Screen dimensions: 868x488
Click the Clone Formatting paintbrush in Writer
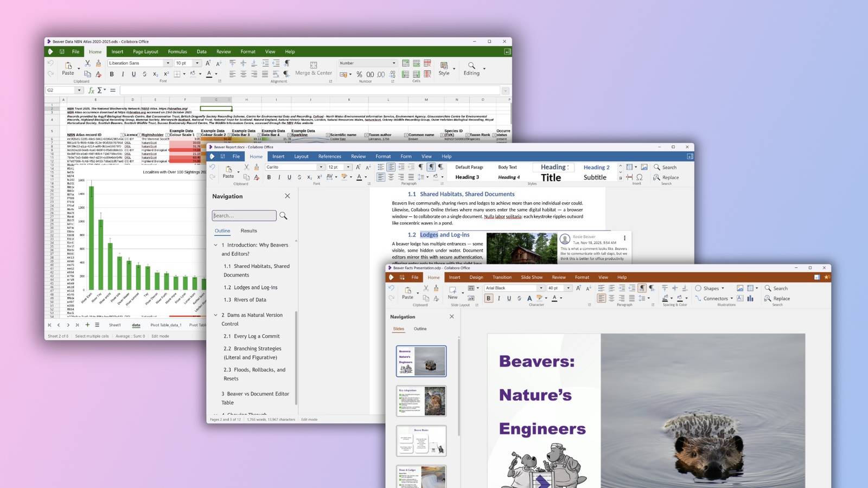256,166
